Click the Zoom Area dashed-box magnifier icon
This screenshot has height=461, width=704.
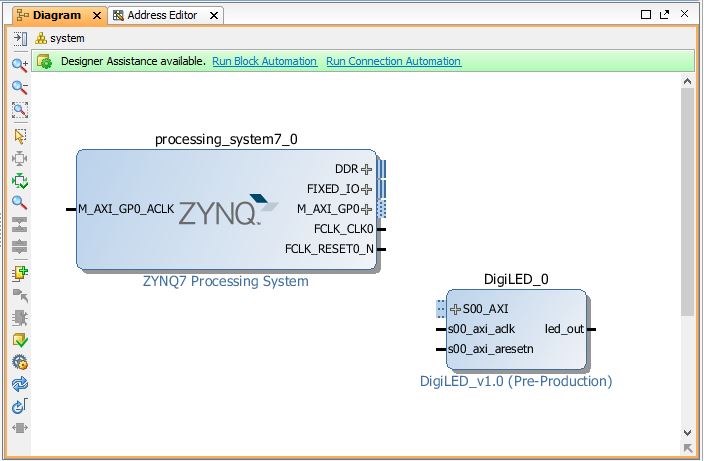pos(20,110)
